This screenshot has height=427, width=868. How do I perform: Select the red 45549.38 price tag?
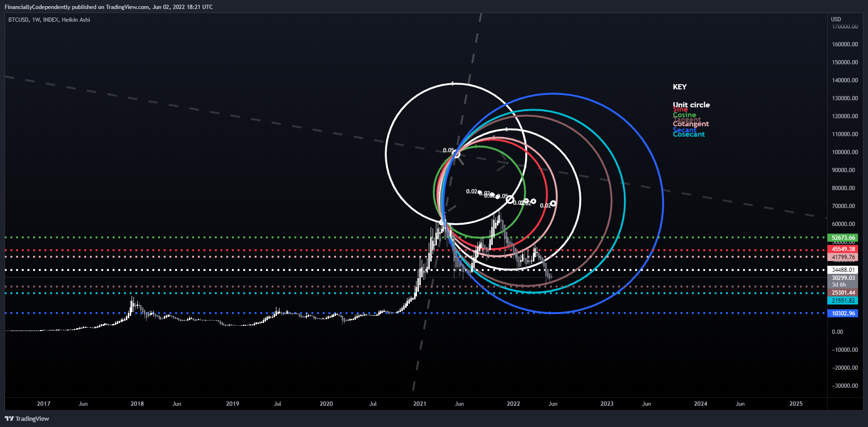842,249
